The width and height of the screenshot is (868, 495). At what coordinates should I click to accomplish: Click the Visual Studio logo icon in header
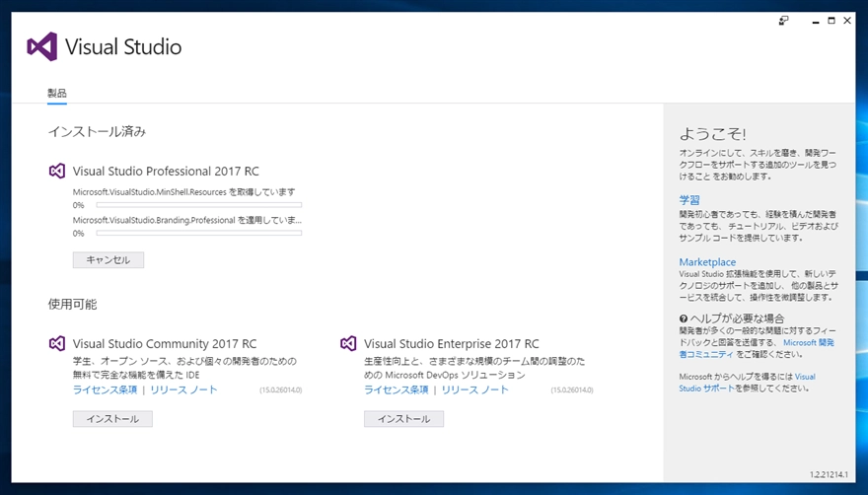pyautogui.click(x=42, y=46)
